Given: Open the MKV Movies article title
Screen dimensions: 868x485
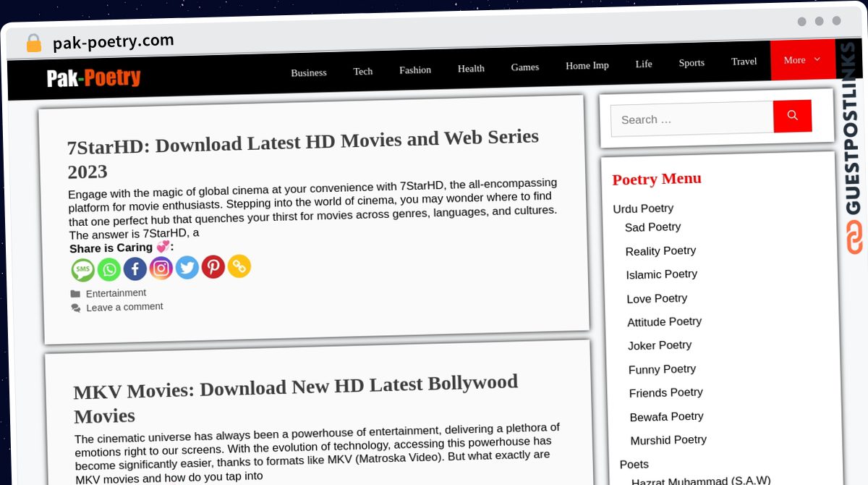Looking at the screenshot, I should coord(296,397).
